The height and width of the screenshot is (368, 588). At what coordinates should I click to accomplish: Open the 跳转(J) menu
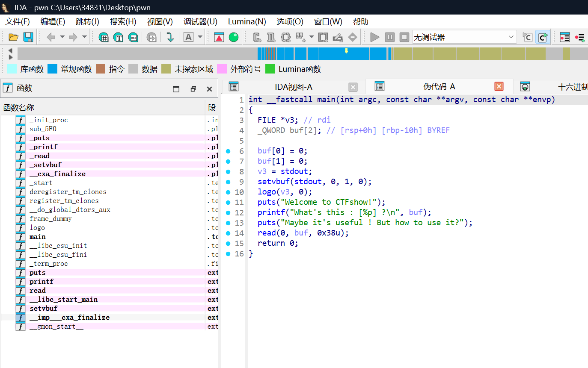[x=87, y=22]
